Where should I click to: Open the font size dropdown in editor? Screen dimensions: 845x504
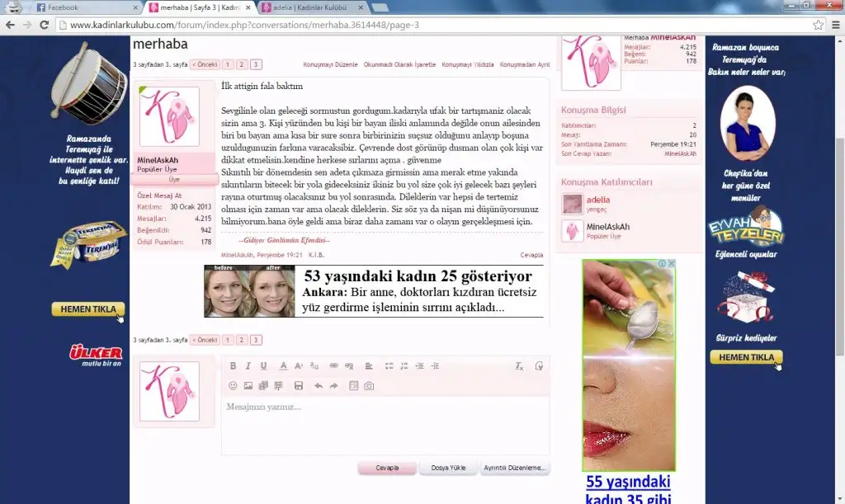[299, 366]
